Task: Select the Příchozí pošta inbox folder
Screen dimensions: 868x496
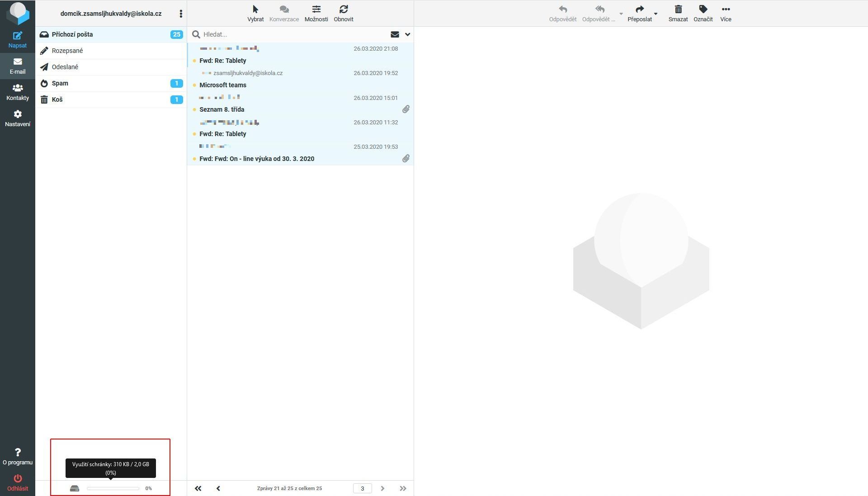Action: [x=111, y=34]
